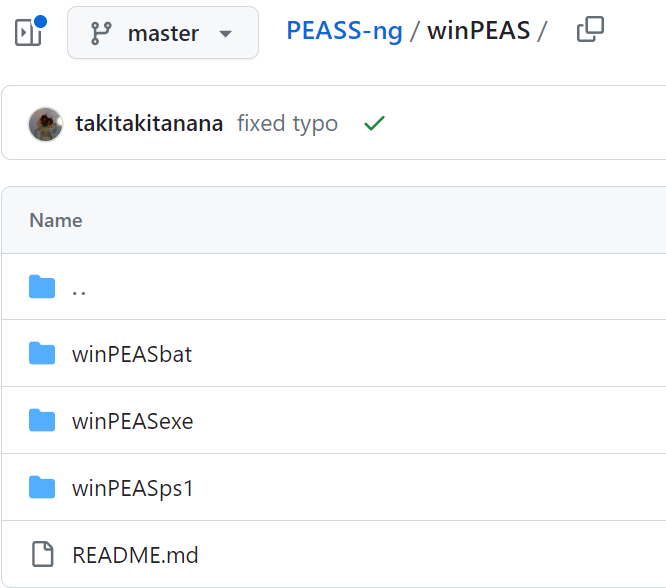Image resolution: width=666 pixels, height=588 pixels.
Task: Expand the file tree side panel
Action: point(29,32)
